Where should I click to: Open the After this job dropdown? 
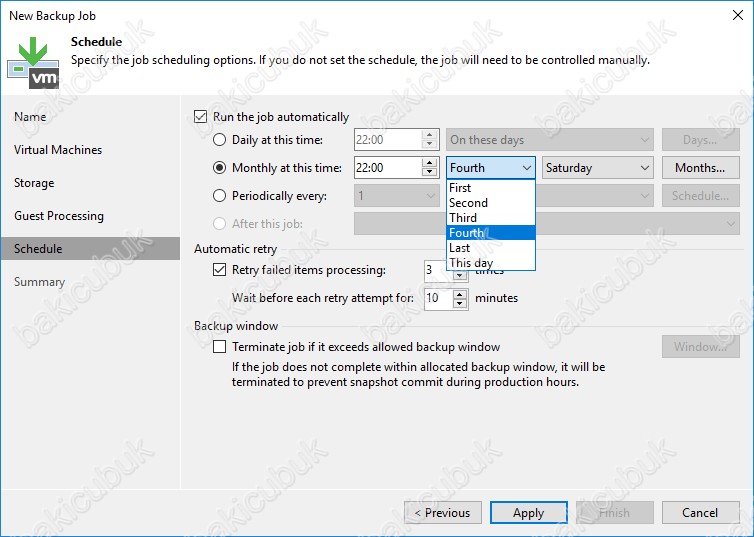pos(547,224)
